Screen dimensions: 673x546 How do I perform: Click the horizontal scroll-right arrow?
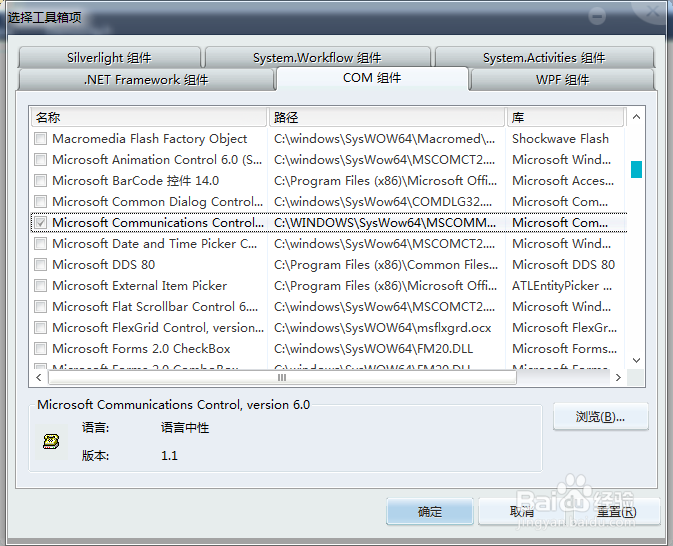point(618,377)
